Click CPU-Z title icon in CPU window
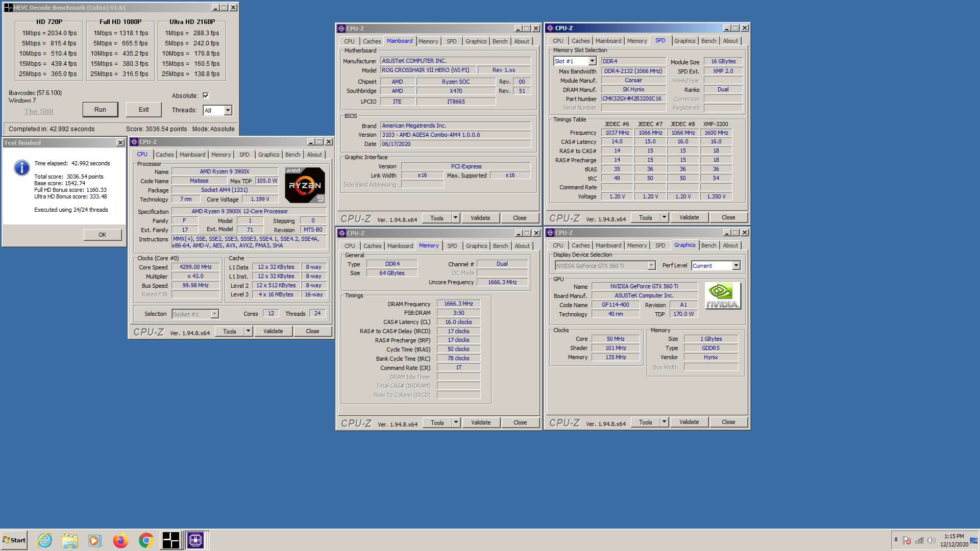980x551 pixels. 134,142
